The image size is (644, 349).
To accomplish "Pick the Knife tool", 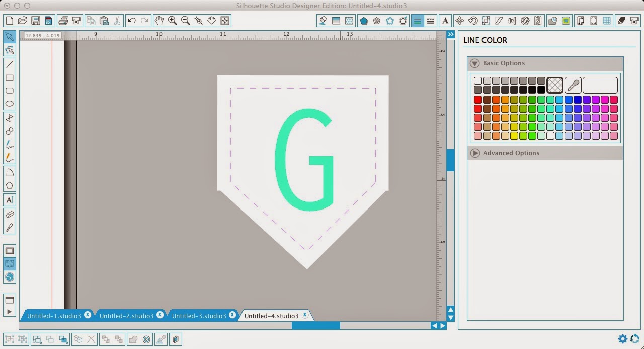I will pyautogui.click(x=9, y=228).
